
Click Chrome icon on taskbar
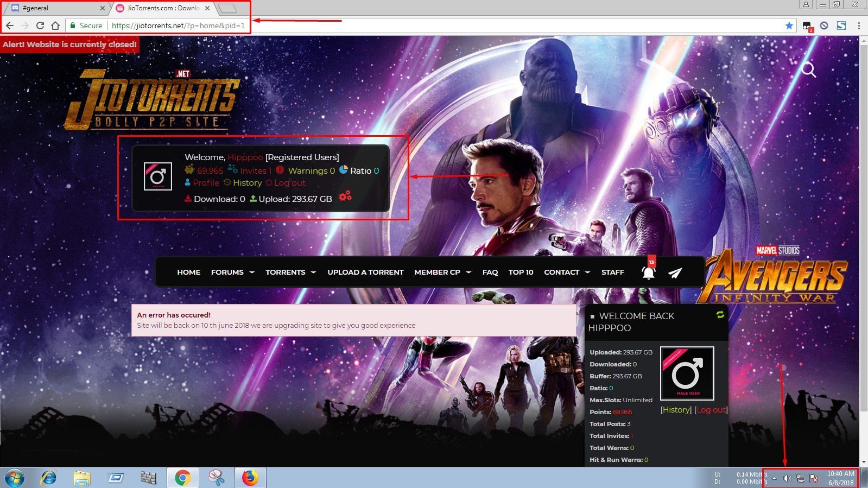click(x=182, y=478)
